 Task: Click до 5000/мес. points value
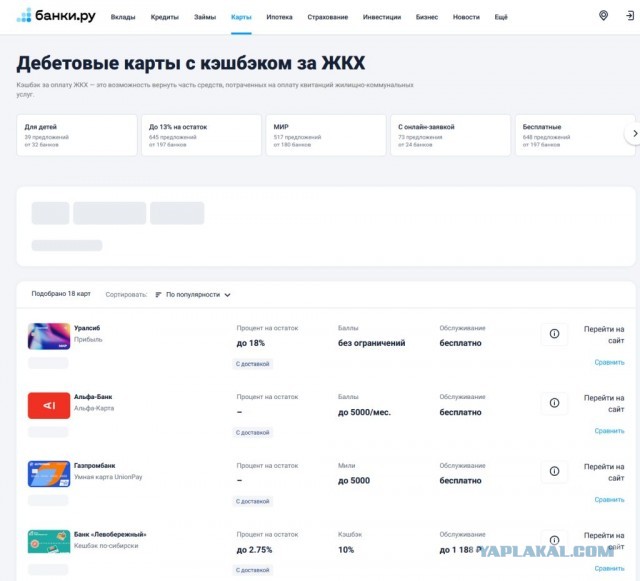pos(364,412)
